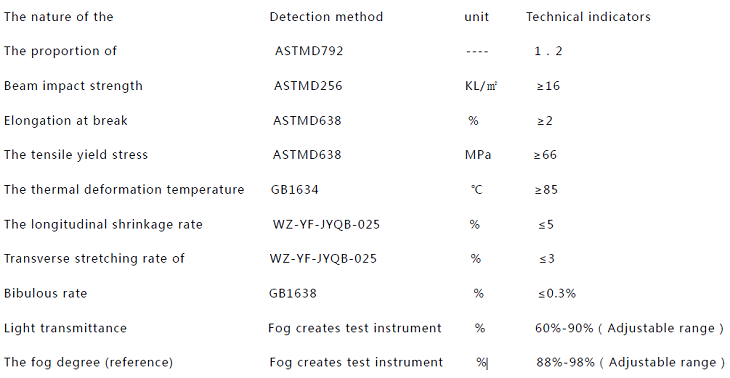
Task: Click the 'The nature of the' header
Action: click(59, 17)
